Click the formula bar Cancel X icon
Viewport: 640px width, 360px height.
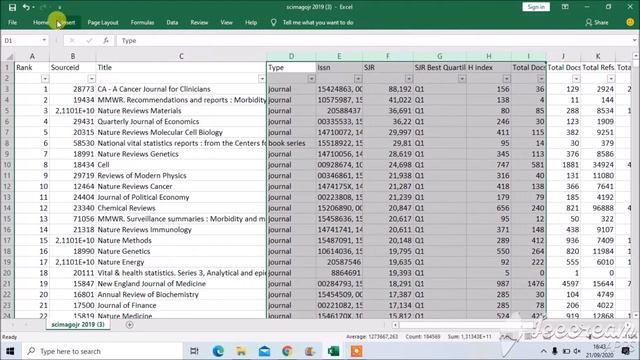pyautogui.click(x=72, y=40)
